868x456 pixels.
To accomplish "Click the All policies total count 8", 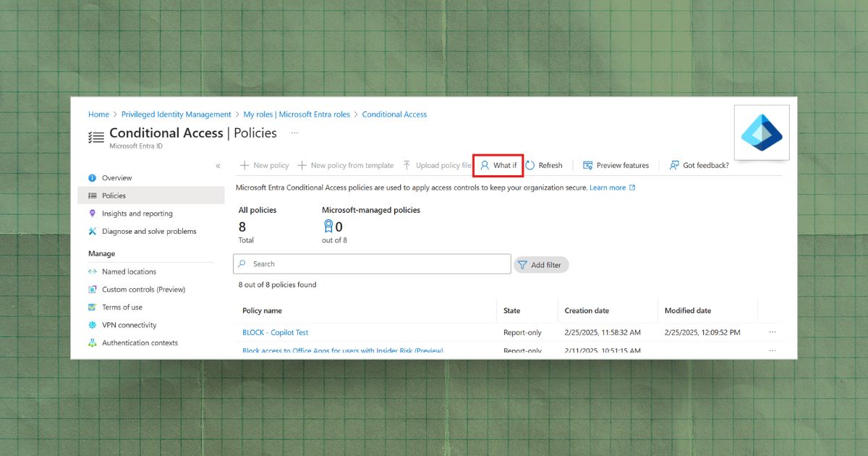I will (242, 227).
